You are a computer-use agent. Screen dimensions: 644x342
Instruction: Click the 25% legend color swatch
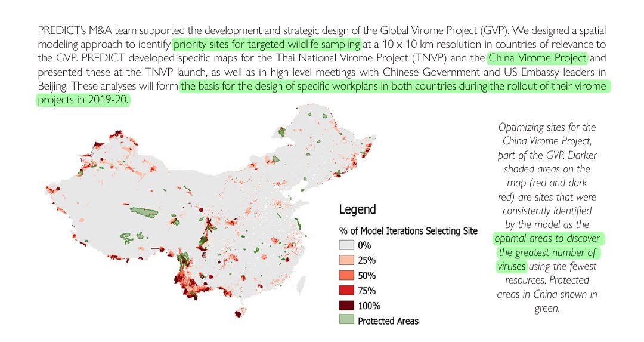click(x=346, y=260)
